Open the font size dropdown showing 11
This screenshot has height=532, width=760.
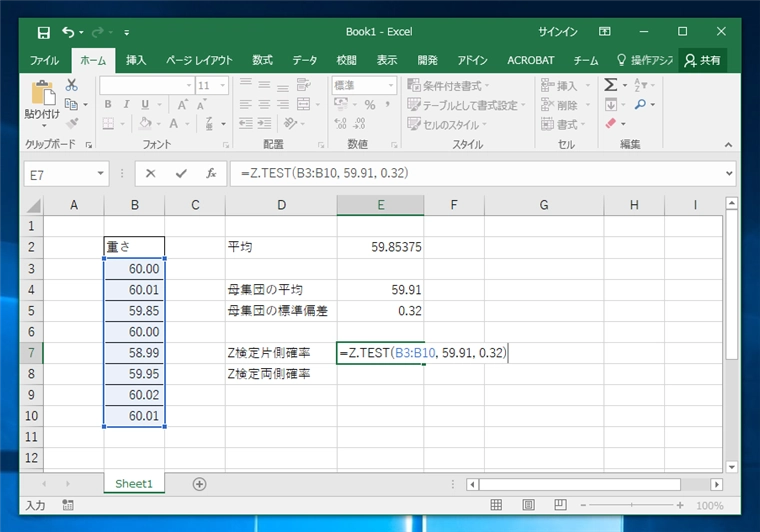click(x=222, y=86)
